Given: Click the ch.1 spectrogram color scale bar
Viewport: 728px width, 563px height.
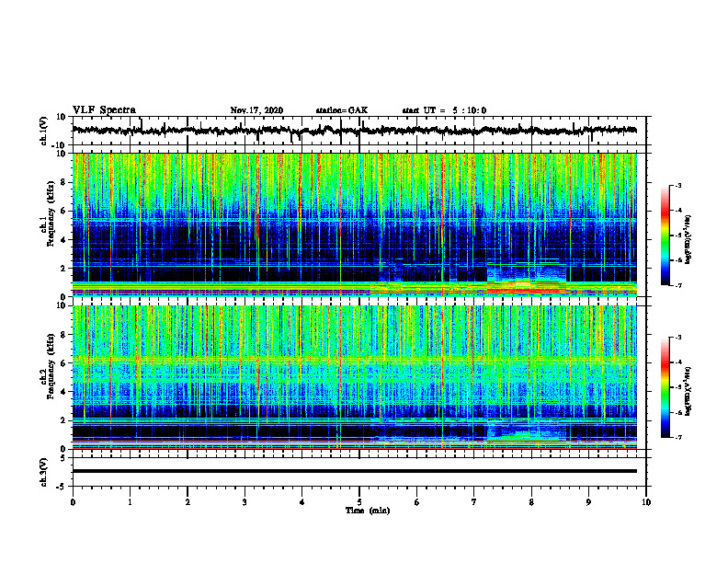Looking at the screenshot, I should click(665, 236).
